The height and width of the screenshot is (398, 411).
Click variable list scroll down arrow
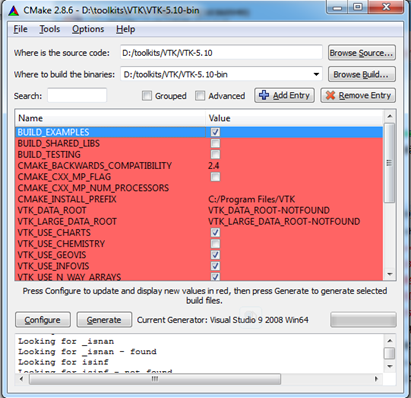coord(389,274)
